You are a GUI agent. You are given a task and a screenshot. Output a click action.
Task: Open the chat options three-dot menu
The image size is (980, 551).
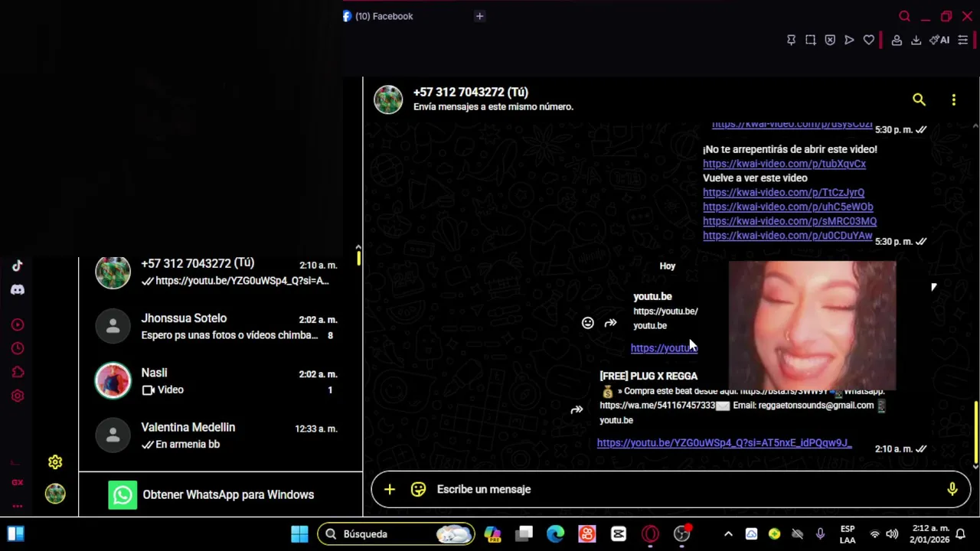pos(953,99)
